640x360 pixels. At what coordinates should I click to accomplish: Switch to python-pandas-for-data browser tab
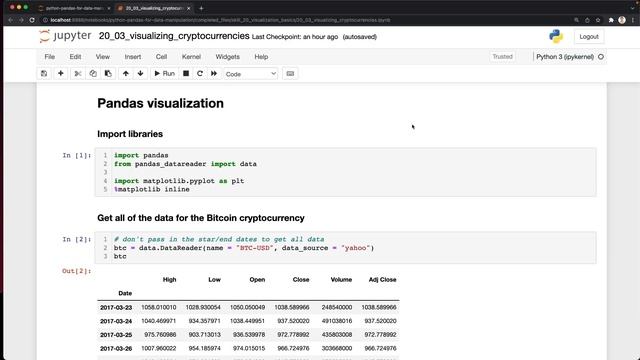pos(74,8)
